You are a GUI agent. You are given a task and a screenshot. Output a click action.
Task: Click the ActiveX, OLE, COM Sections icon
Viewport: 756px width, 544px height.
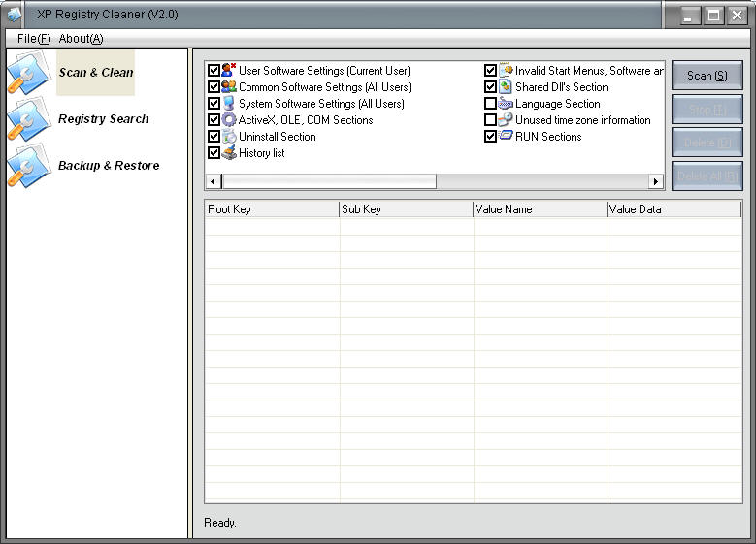[229, 120]
